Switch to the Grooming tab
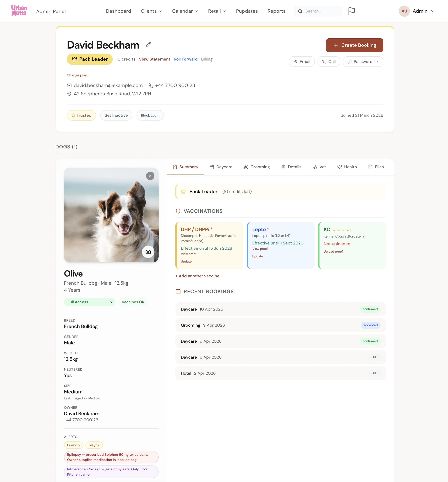Screen dimensions: 448x482 (x=256, y=167)
